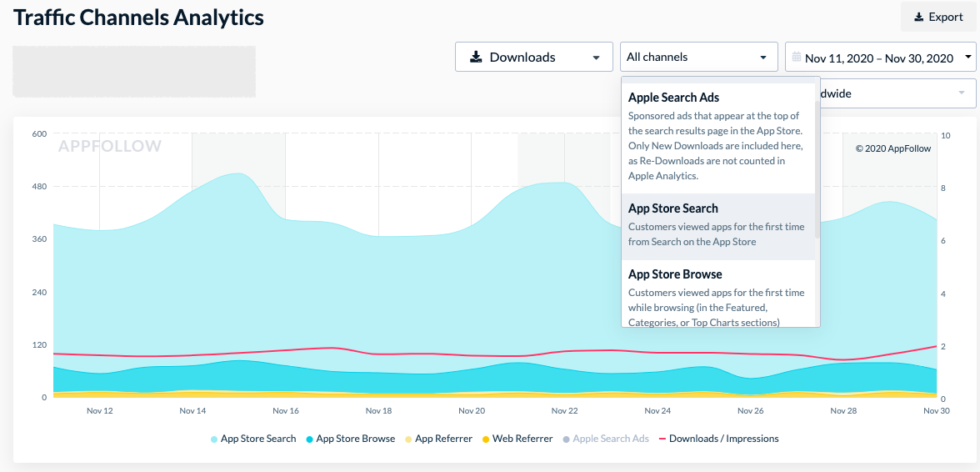Toggle Web Referrer legend series
Image resolution: width=980 pixels, height=472 pixels.
pyautogui.click(x=517, y=439)
